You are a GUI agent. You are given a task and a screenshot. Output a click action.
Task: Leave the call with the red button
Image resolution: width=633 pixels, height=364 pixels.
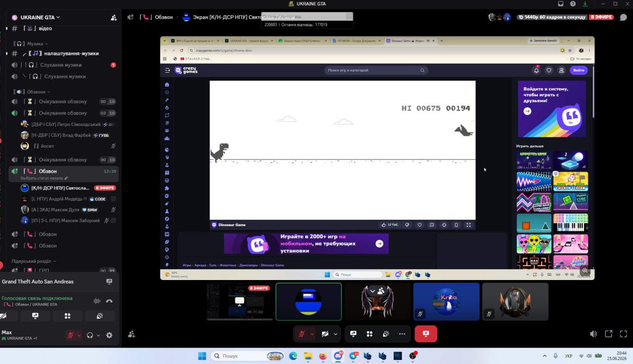pyautogui.click(x=426, y=334)
